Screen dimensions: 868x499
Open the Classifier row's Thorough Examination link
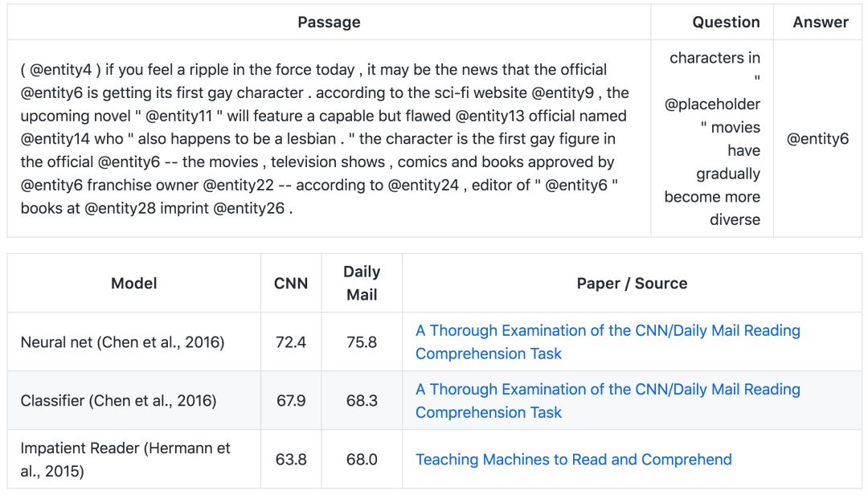point(608,400)
